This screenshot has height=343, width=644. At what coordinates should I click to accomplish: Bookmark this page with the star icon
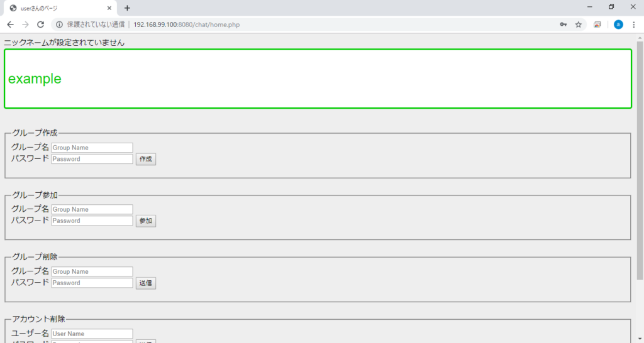coord(579,24)
